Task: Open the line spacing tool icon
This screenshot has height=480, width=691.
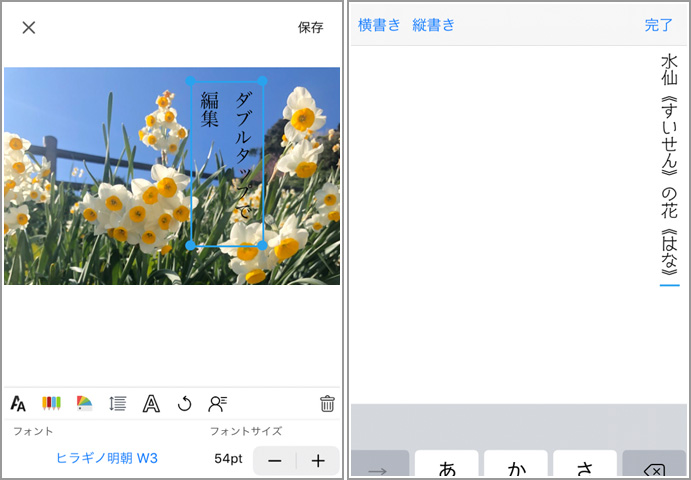Action: pyautogui.click(x=118, y=403)
